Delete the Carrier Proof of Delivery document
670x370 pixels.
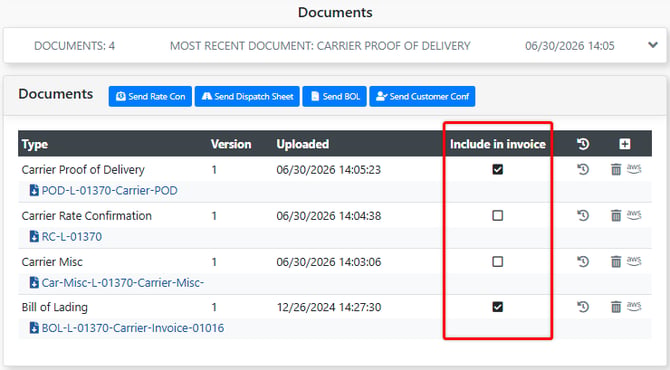[616, 170]
